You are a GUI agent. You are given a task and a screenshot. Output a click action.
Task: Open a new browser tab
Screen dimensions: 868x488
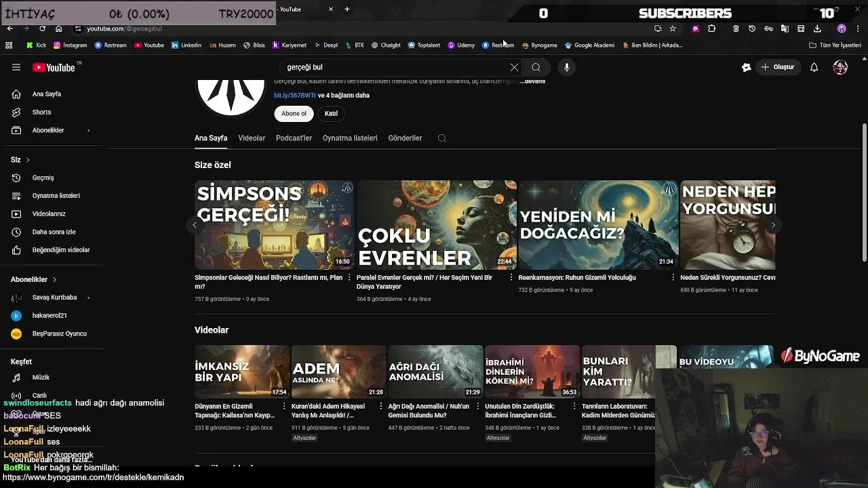click(347, 9)
